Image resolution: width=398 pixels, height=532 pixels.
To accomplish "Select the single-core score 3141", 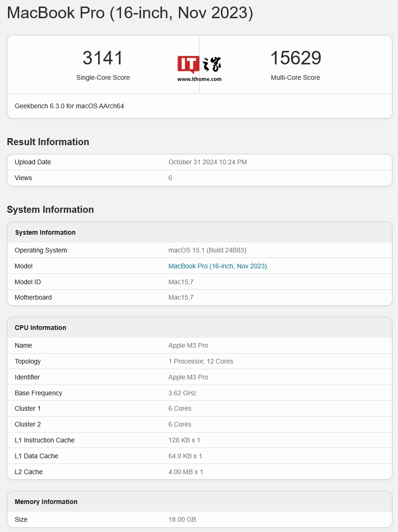I will (x=103, y=58).
